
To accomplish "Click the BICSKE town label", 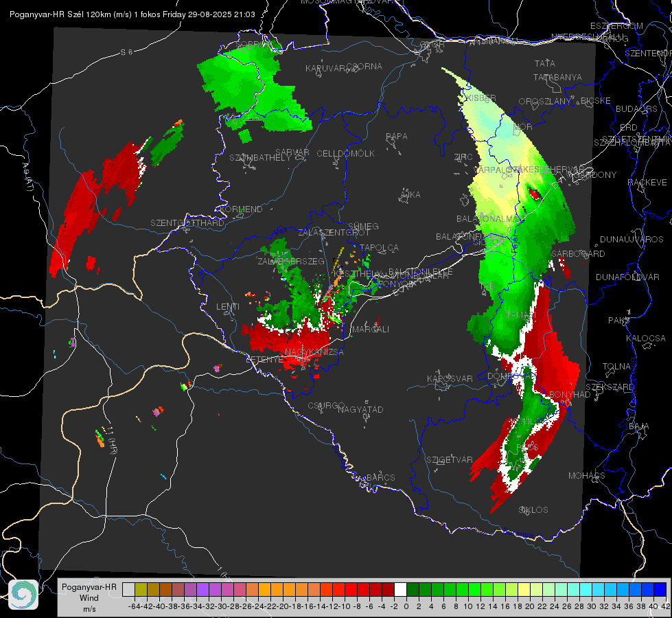I will pyautogui.click(x=596, y=101).
